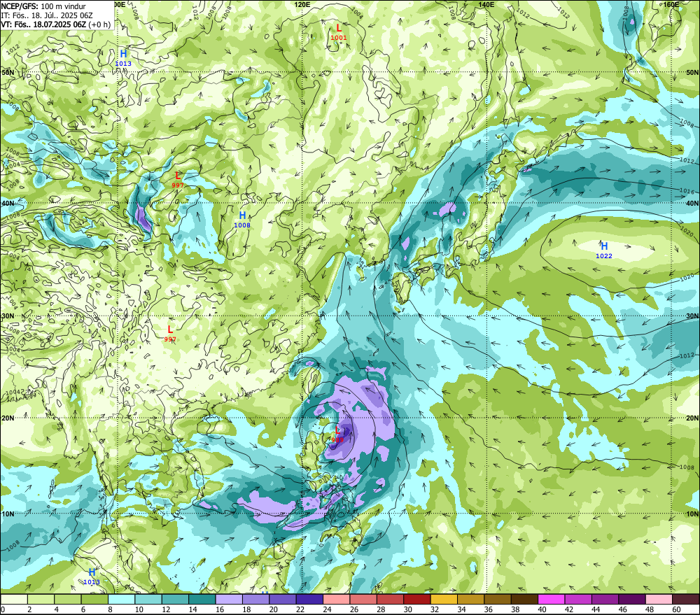Pick the yellow swatch between 32 and 34
This screenshot has height=615, width=700.
coord(444,599)
